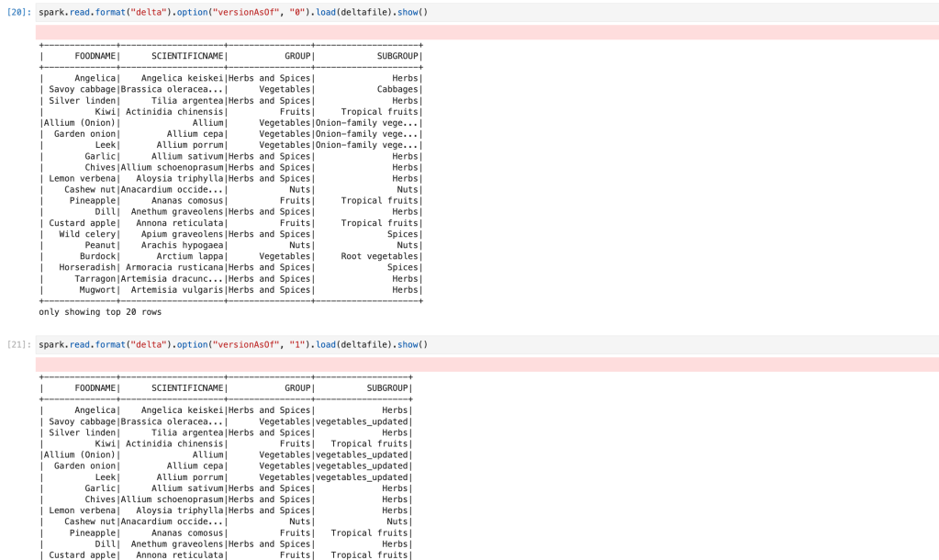Click the "only showing top 20 rows" text
939x560 pixels.
[100, 312]
